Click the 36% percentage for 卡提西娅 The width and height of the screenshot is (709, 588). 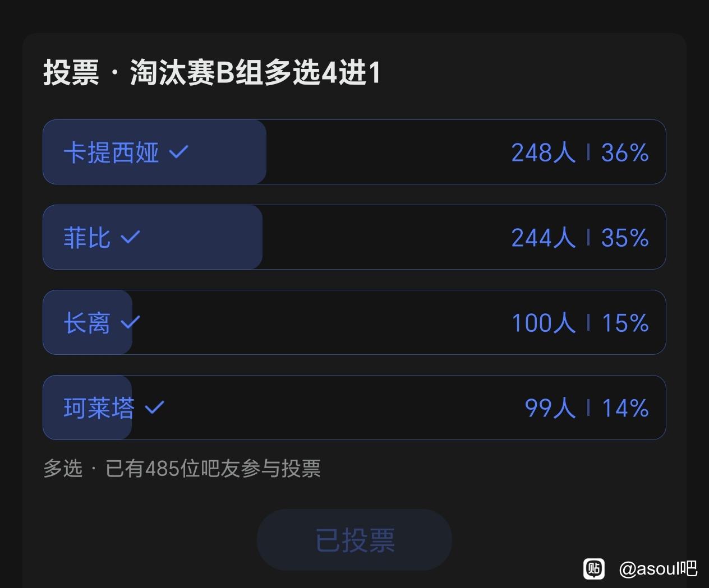[625, 152]
